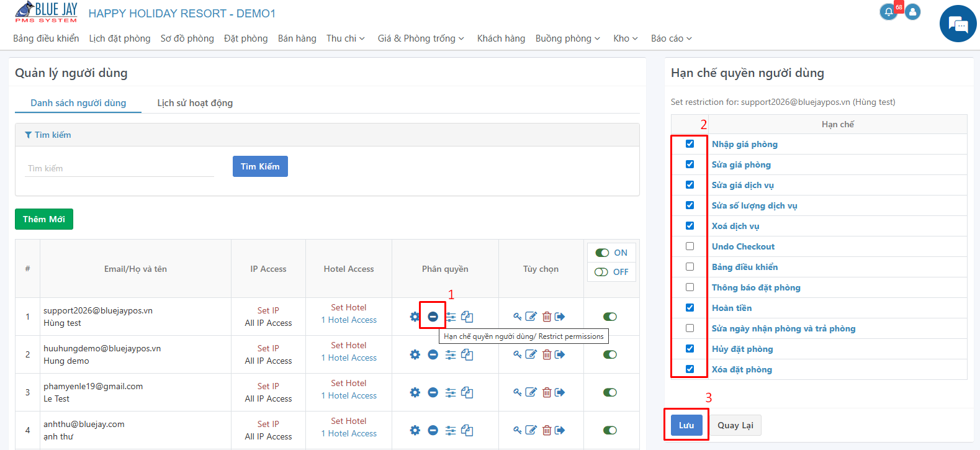
Task: Select the Danh sách người dùng tab
Action: pos(78,103)
